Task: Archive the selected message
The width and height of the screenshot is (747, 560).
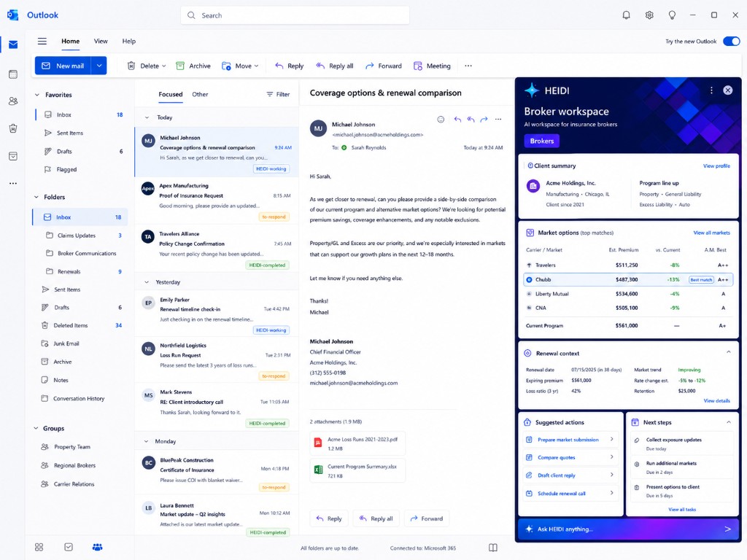Action: pyautogui.click(x=193, y=66)
